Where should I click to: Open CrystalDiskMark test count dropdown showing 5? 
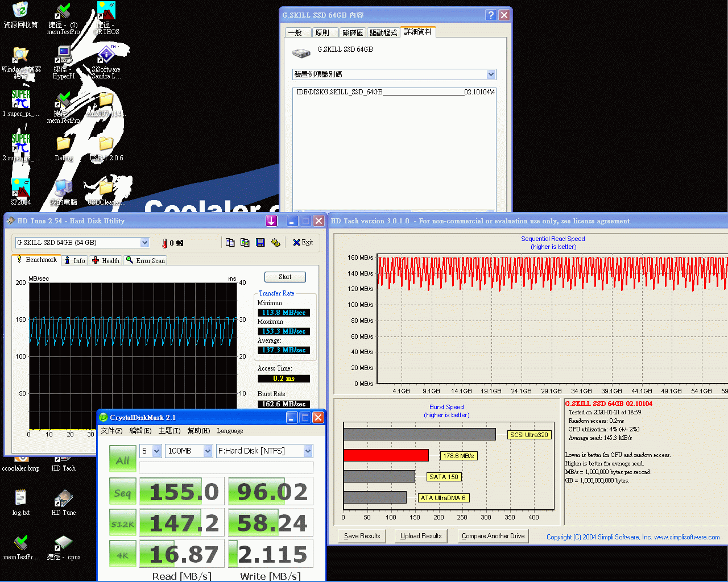point(157,451)
